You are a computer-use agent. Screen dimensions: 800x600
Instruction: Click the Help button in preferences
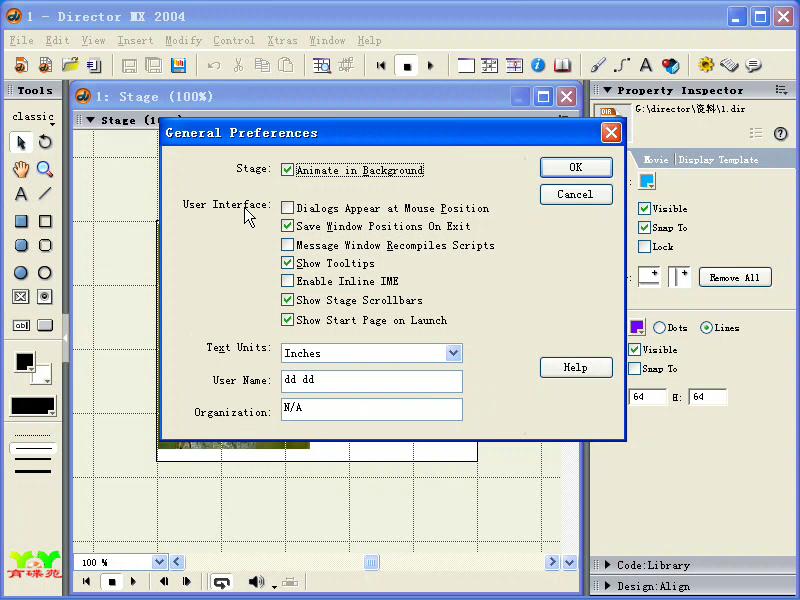pos(576,367)
